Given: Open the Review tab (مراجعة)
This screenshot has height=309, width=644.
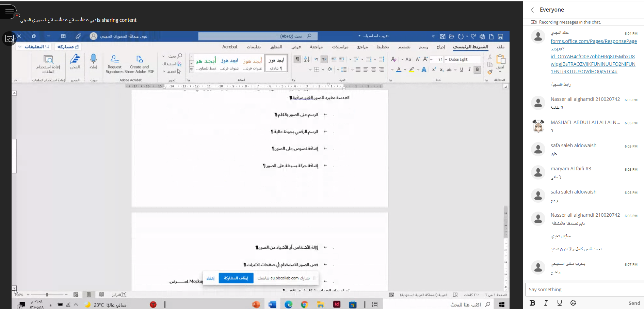Looking at the screenshot, I should click(x=316, y=47).
